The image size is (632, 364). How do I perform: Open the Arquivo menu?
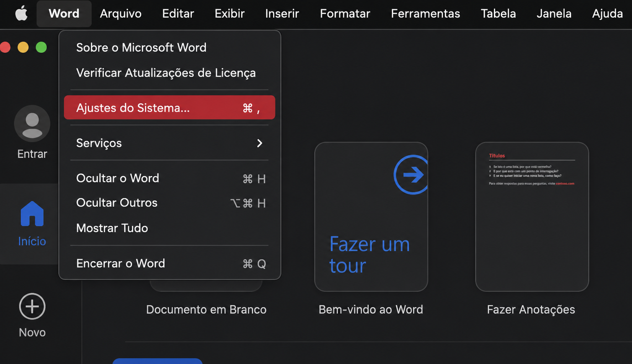pos(121,14)
